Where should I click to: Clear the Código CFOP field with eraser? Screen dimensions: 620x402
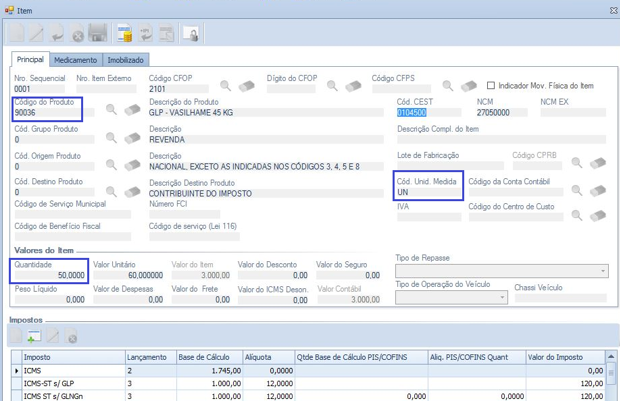click(246, 87)
